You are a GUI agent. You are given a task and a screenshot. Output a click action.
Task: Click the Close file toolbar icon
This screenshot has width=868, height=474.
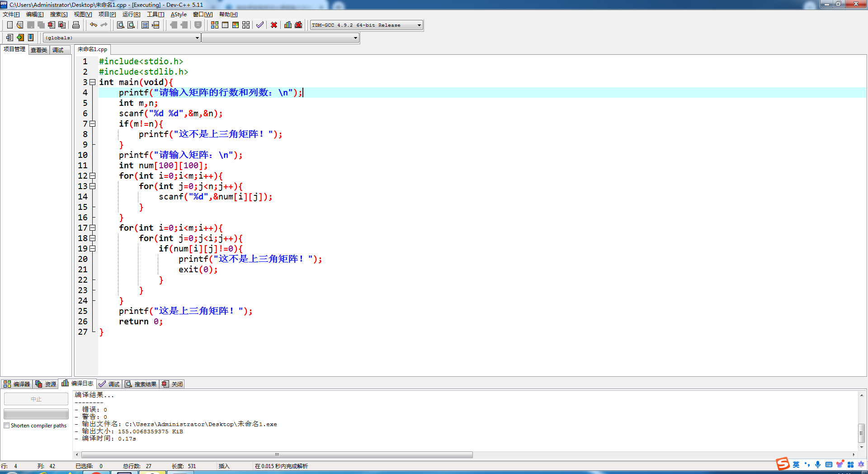pyautogui.click(x=52, y=25)
